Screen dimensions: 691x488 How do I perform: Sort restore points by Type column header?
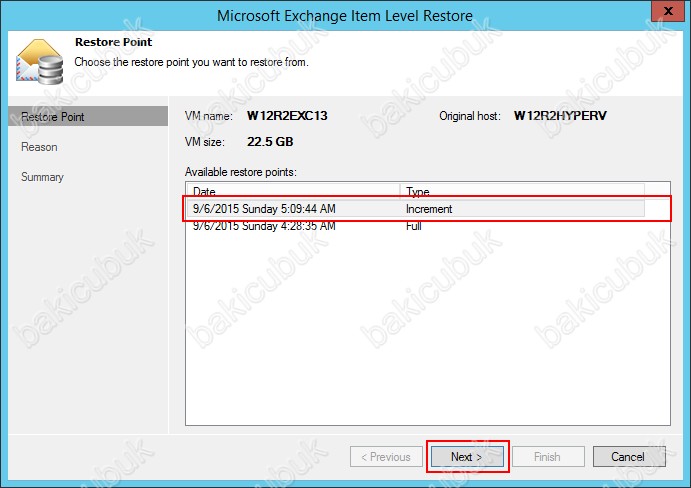pyautogui.click(x=522, y=191)
